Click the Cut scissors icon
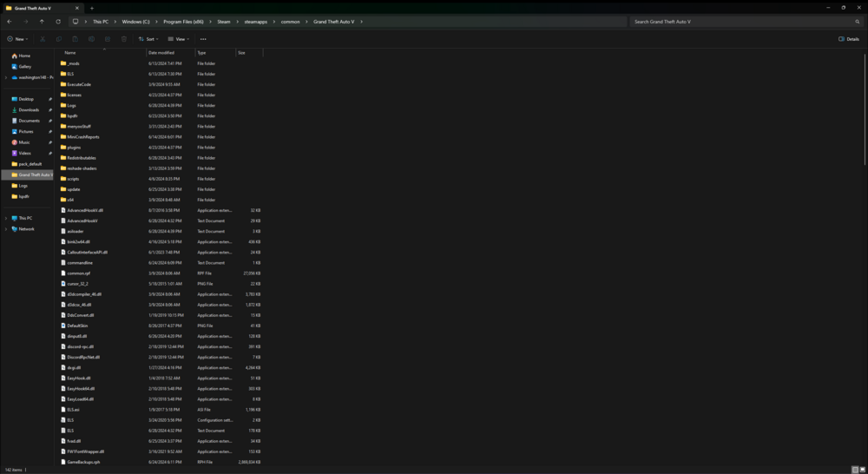The height and width of the screenshot is (474, 868). point(43,39)
